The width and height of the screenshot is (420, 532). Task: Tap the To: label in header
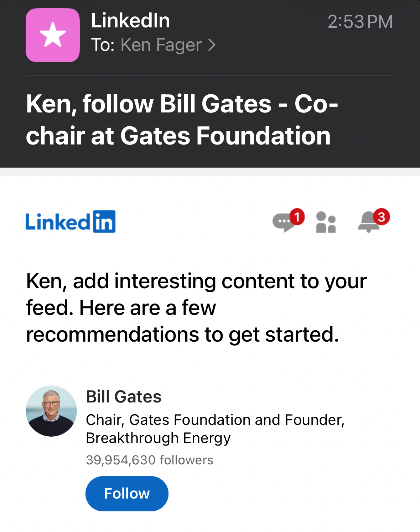click(x=103, y=45)
